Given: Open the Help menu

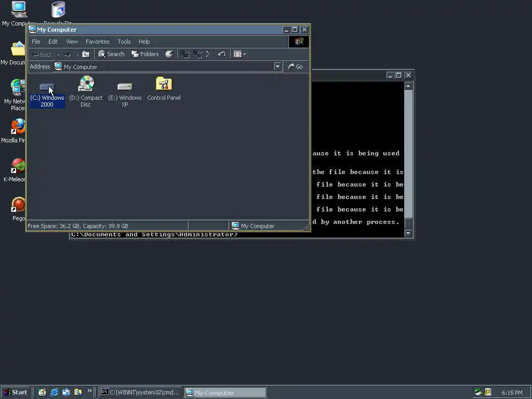Looking at the screenshot, I should point(144,42).
